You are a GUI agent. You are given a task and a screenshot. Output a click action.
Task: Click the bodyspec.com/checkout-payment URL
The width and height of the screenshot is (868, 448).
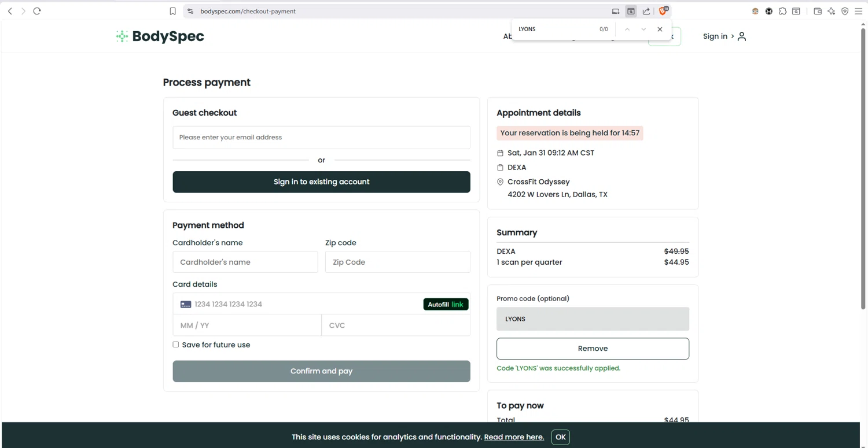pyautogui.click(x=248, y=11)
